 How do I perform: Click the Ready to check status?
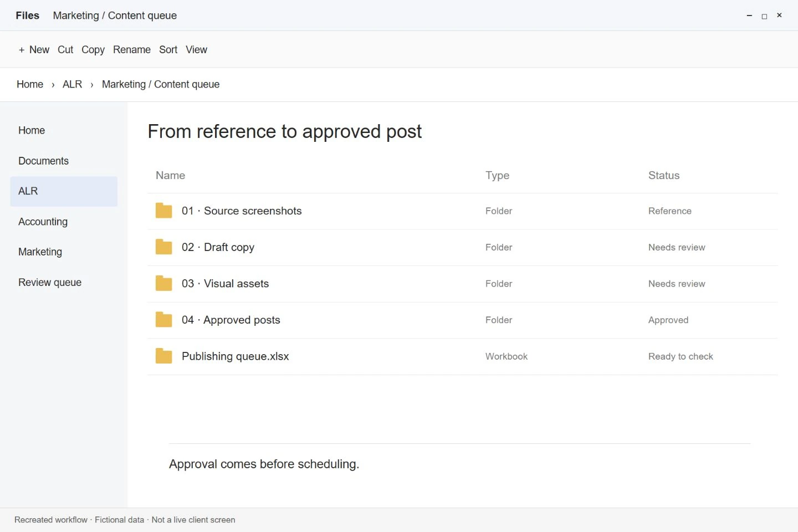pos(681,356)
